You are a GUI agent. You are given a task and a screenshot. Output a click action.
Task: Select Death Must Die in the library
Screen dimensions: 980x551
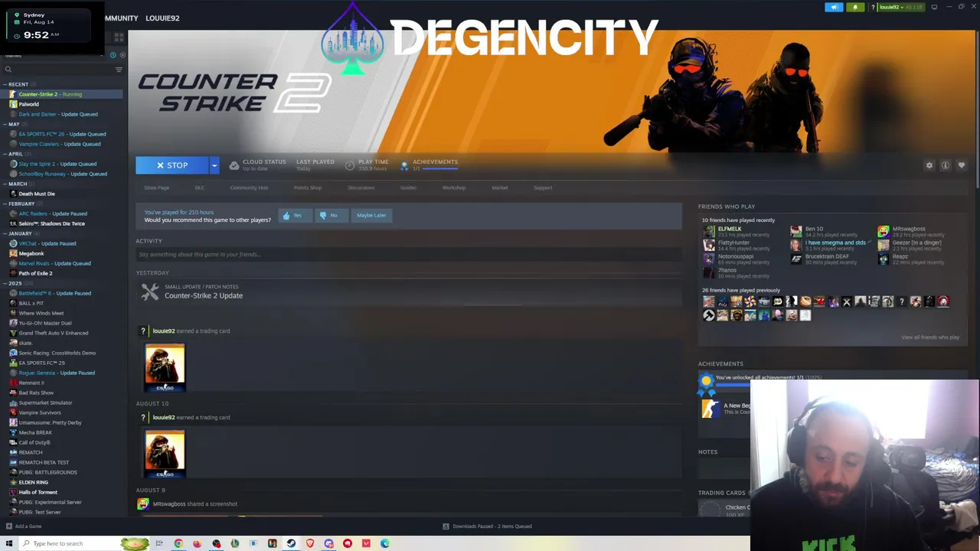37,194
